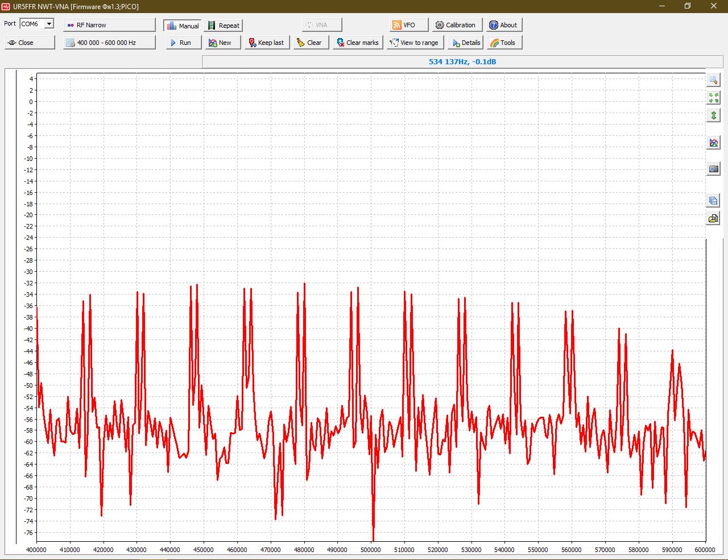Click the camera snapshot icon

[x=713, y=169]
